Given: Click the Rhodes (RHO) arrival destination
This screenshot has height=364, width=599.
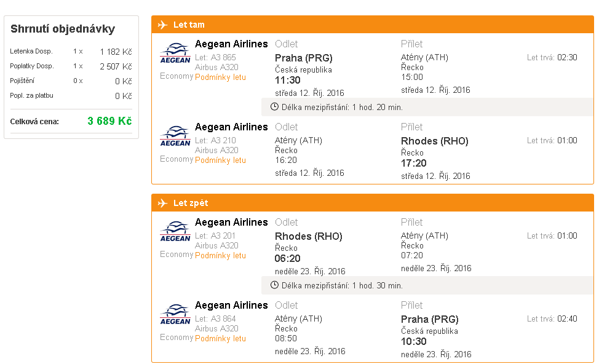Looking at the screenshot, I should point(435,141).
